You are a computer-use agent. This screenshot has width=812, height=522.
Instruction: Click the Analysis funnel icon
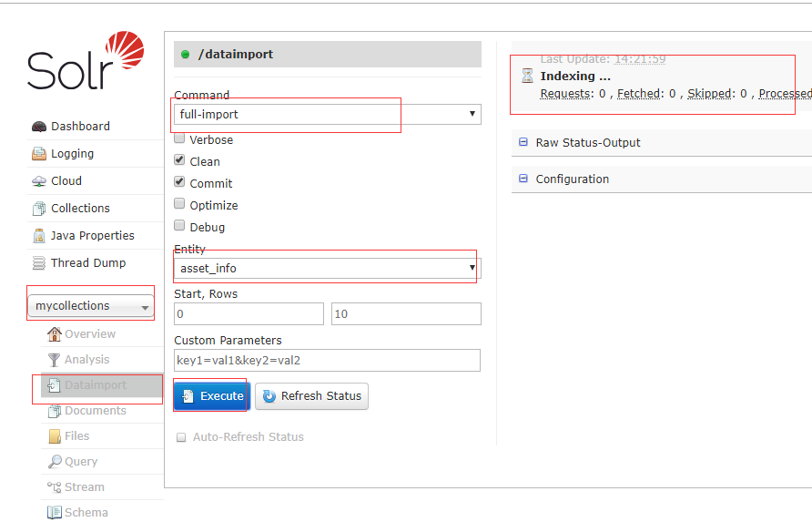pos(54,360)
